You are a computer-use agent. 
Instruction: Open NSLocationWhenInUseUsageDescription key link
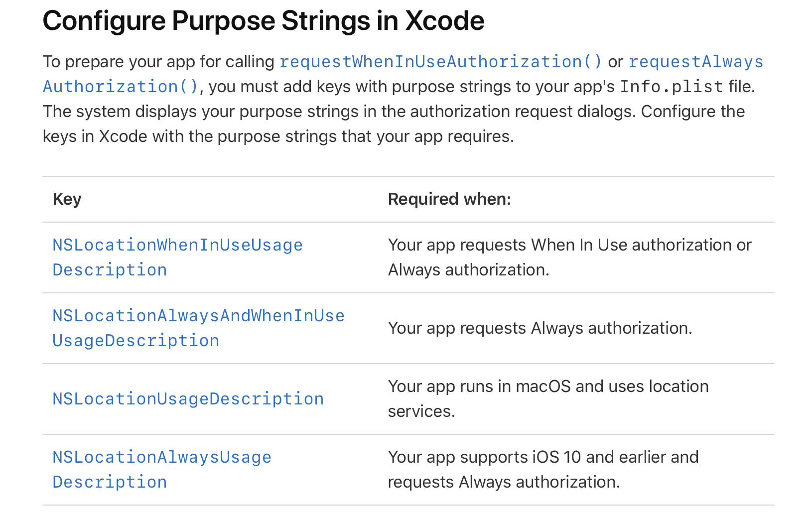[177, 245]
